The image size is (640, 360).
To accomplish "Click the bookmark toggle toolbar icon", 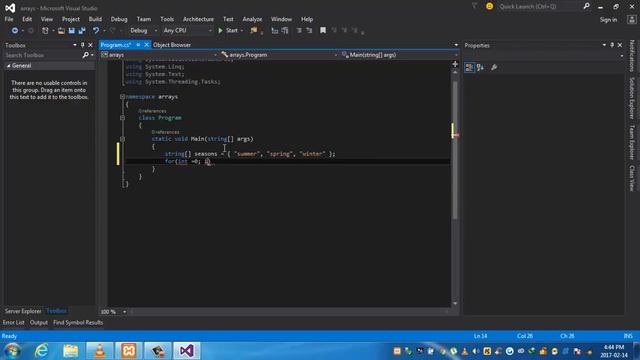I will [323, 31].
